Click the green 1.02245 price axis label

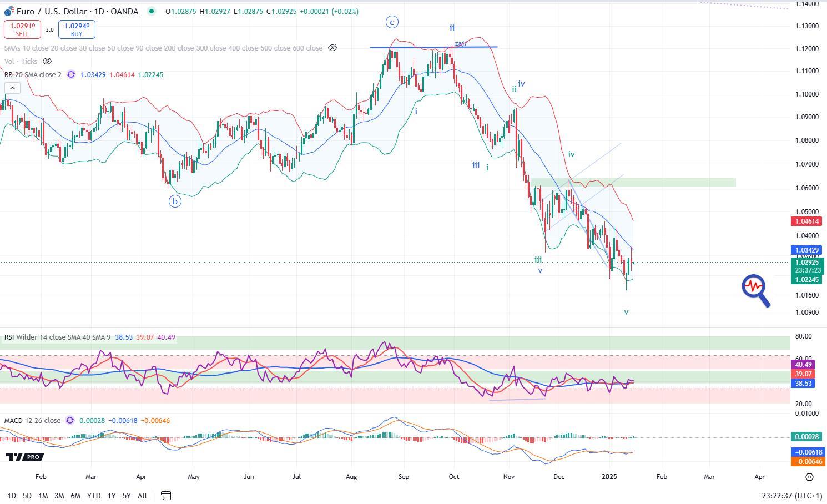806,280
